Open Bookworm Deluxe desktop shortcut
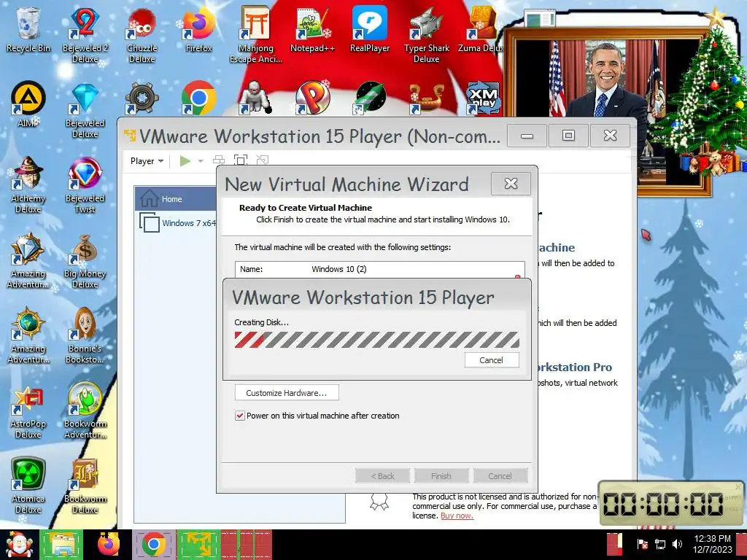 pyautogui.click(x=85, y=486)
